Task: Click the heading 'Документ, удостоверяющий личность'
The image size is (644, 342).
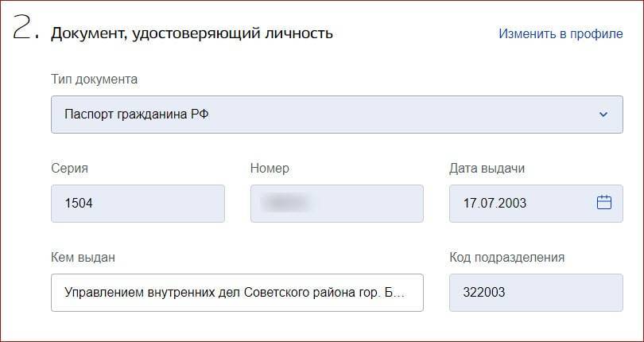Action: click(192, 33)
